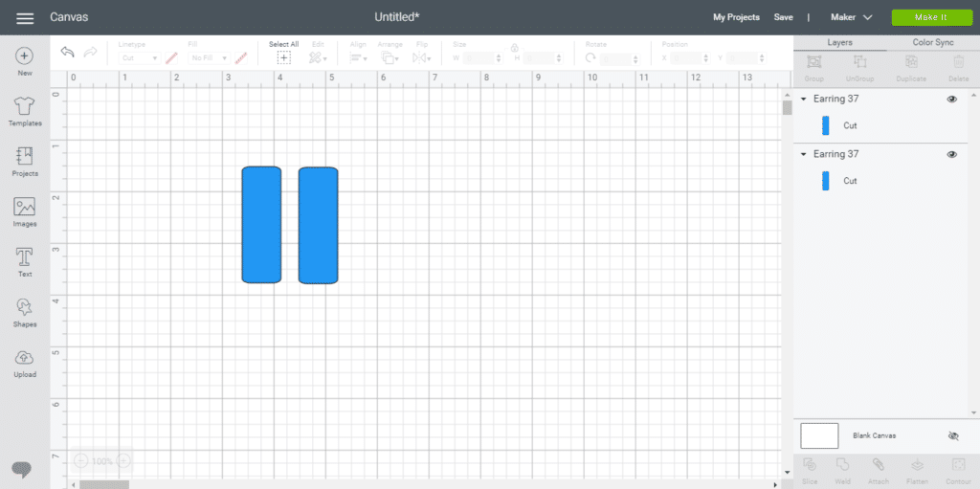Screen dimensions: 980x489
Task: Click the Upload icon
Action: pyautogui.click(x=25, y=362)
